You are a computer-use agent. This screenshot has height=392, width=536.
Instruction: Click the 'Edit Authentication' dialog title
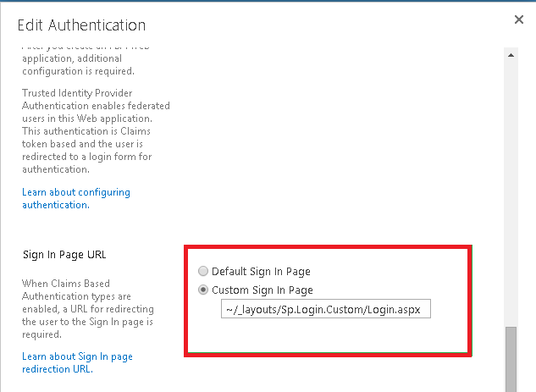click(x=81, y=25)
